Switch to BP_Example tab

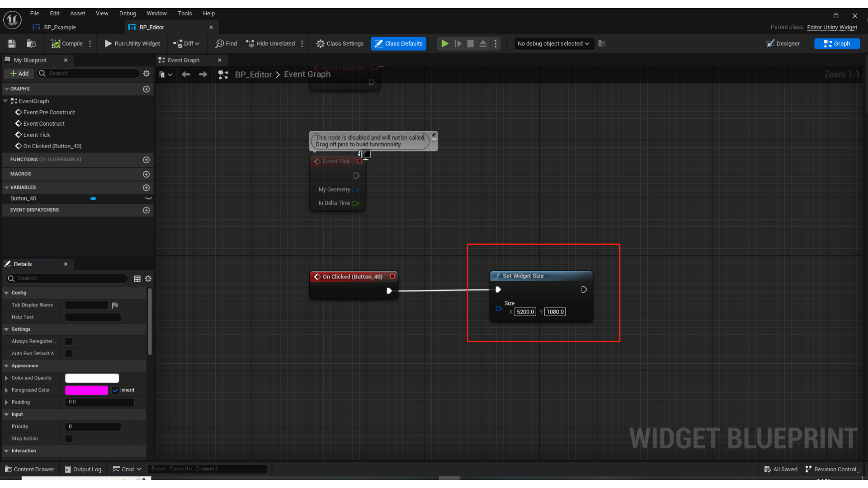click(60, 27)
